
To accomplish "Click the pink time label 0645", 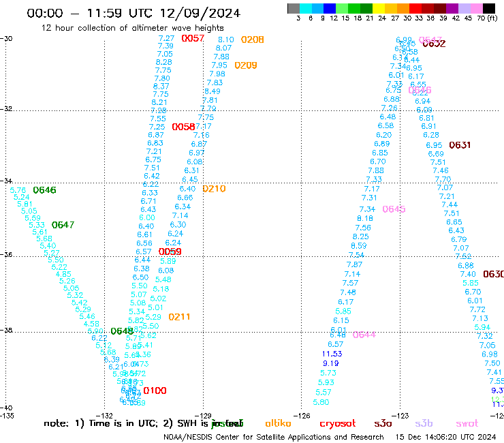I will tap(394, 209).
